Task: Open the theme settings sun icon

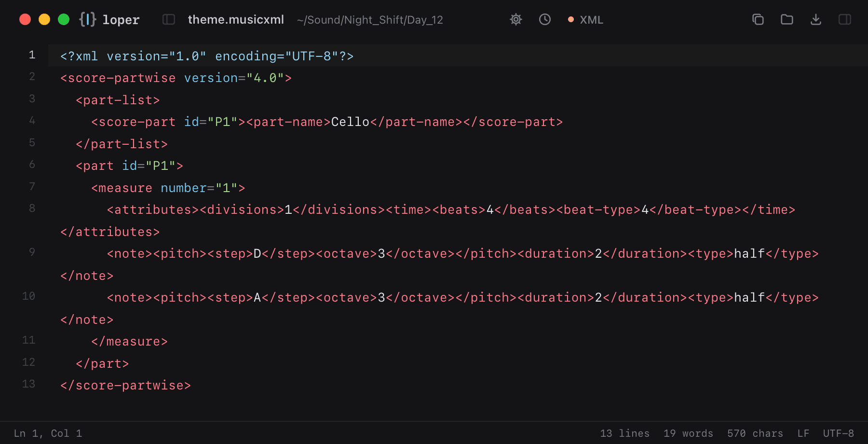Action: (x=516, y=19)
